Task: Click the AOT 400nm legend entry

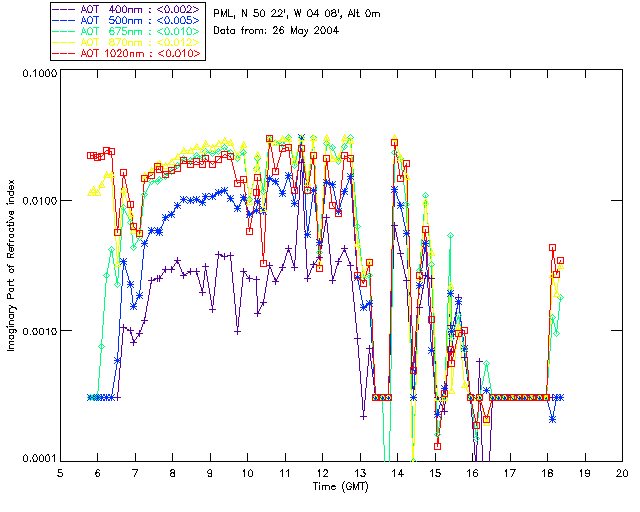Action: 127,9
